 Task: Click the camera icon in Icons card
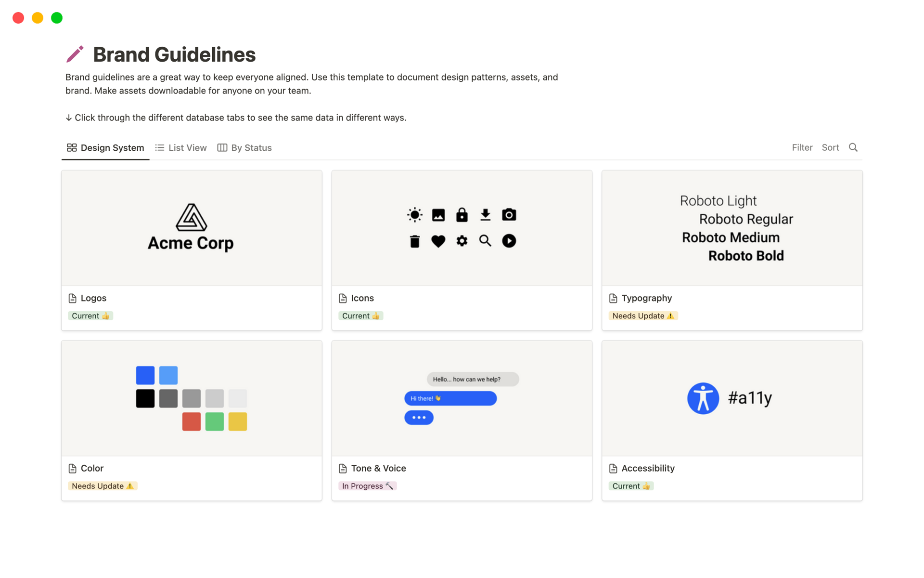click(508, 214)
